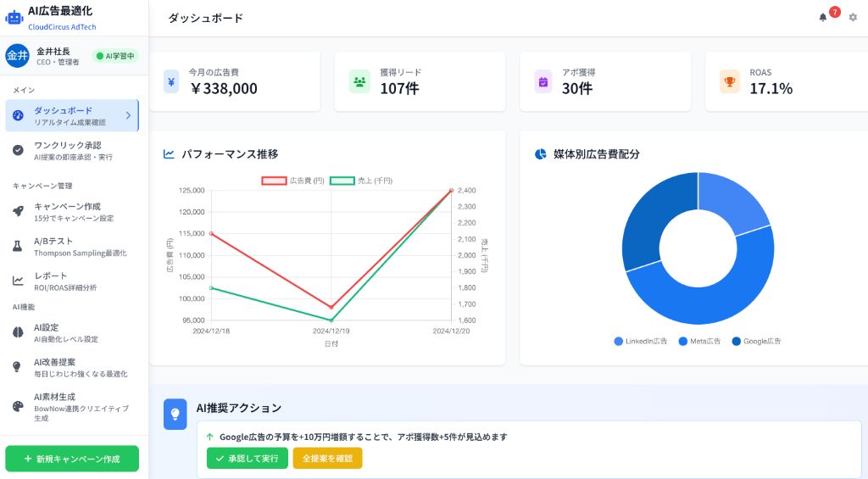
Task: Click the AI素材生成 palette icon
Action: (19, 406)
